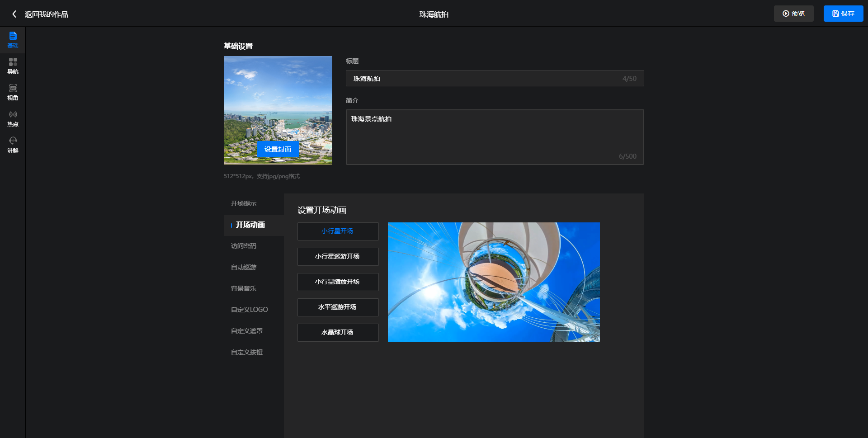Click 设置封面 on the cover image
The image size is (868, 438).
click(278, 149)
